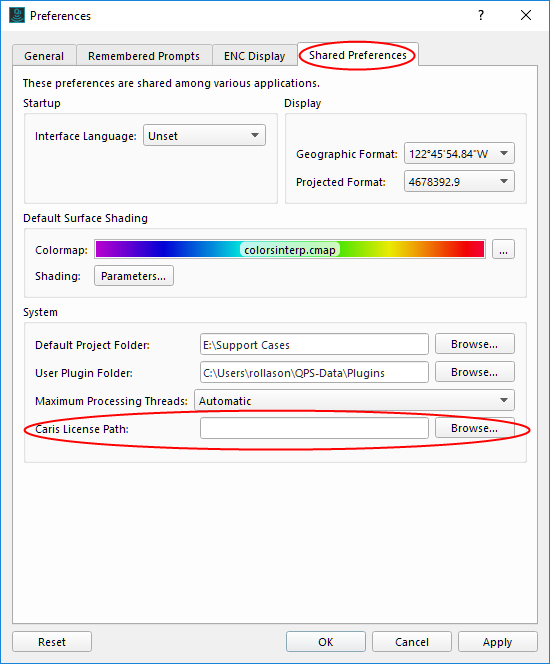Click the User Plugin Folder field

(314, 373)
